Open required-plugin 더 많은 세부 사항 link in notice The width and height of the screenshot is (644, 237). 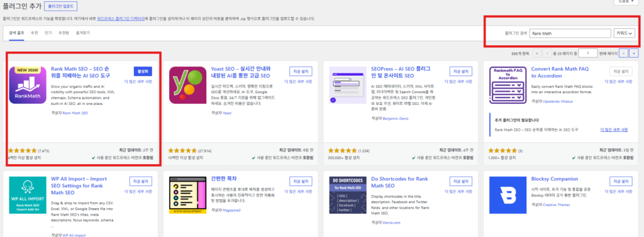click(614, 130)
